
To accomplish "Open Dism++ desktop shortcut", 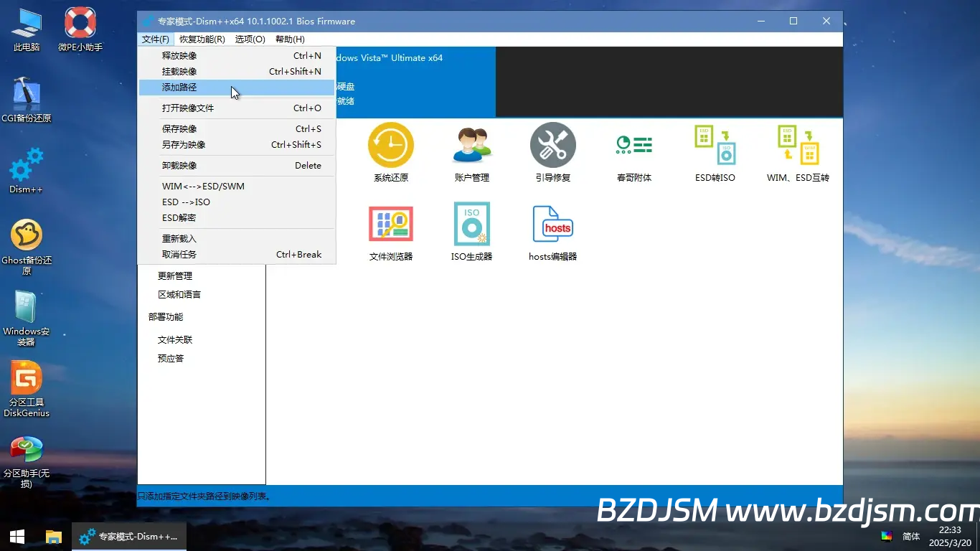I will 27,171.
